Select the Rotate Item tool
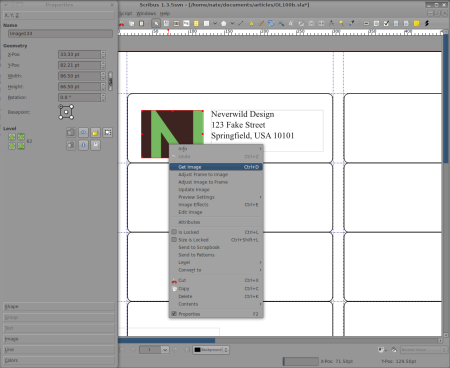 tap(271, 23)
